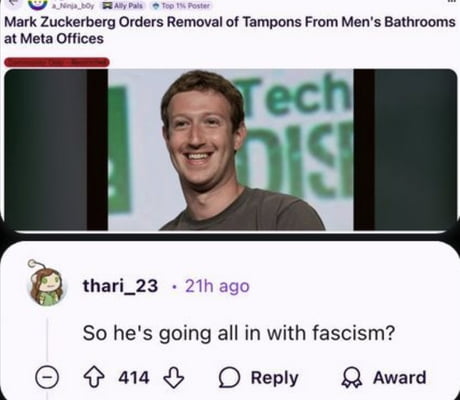Screen dimensions: 460x400
Task: Open the post overflow menu dots
Action: click(x=452, y=2)
